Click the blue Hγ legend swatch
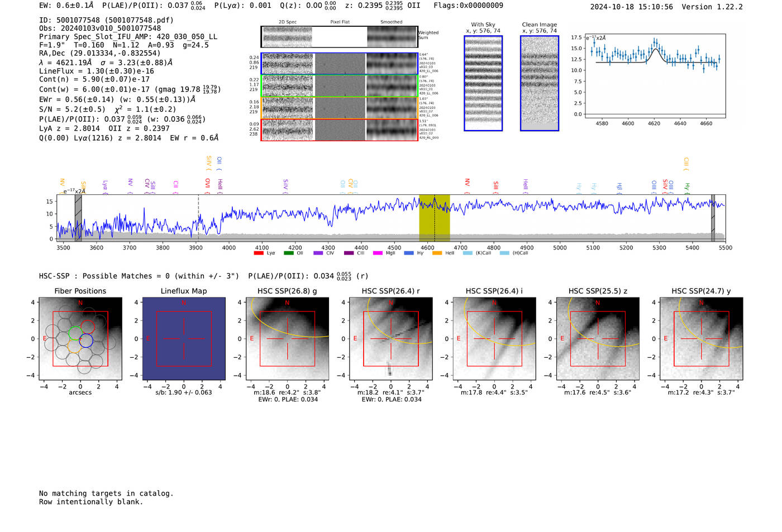Screen dimensions: 782x532 point(409,253)
